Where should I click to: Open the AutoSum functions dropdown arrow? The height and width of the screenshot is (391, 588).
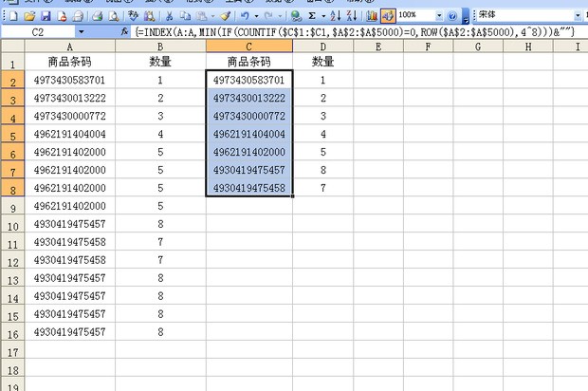point(323,16)
